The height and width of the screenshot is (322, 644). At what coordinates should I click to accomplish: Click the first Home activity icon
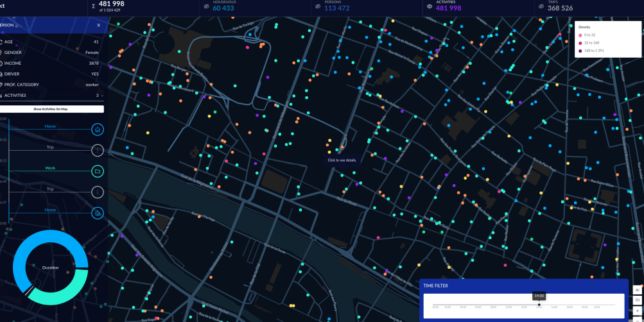pos(98,130)
